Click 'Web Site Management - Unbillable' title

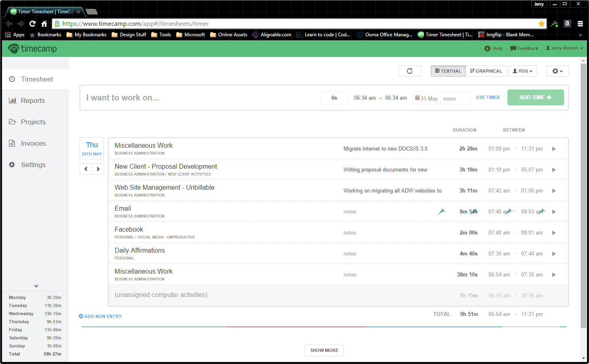[x=164, y=187]
